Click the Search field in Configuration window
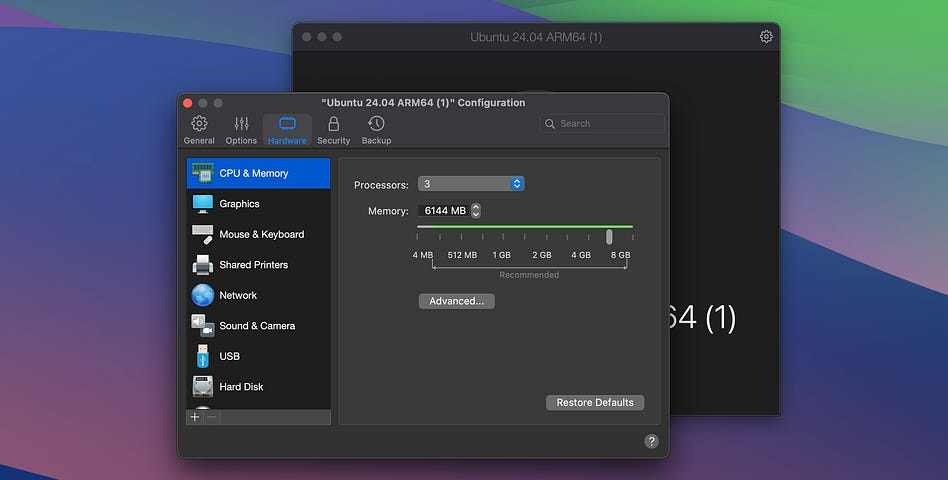948x480 pixels. [602, 123]
